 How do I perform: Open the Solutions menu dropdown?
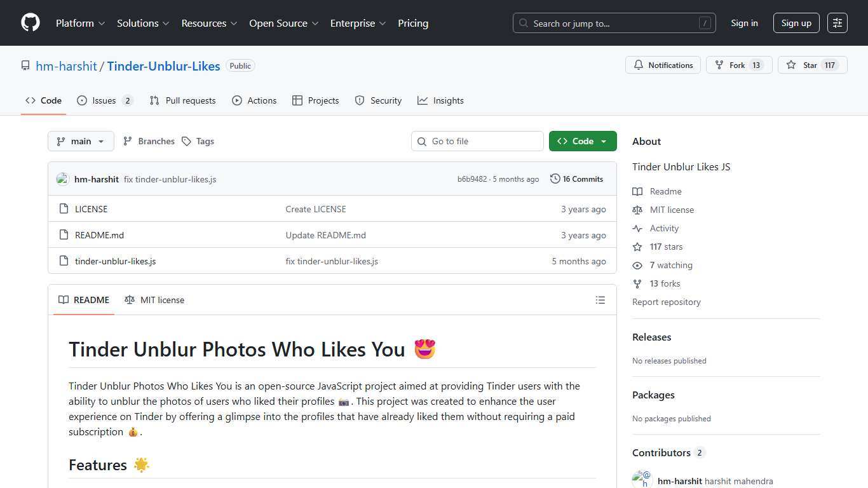(x=142, y=23)
